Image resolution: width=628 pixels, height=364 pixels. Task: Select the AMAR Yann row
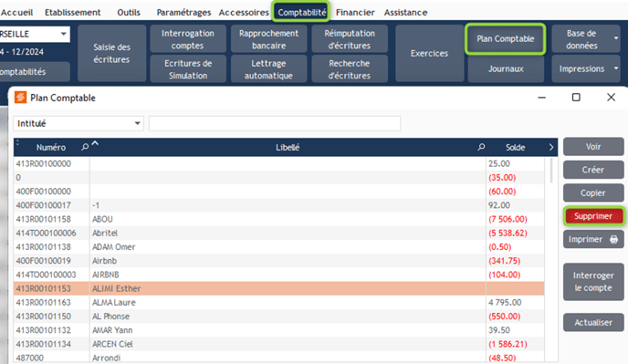[x=278, y=330]
